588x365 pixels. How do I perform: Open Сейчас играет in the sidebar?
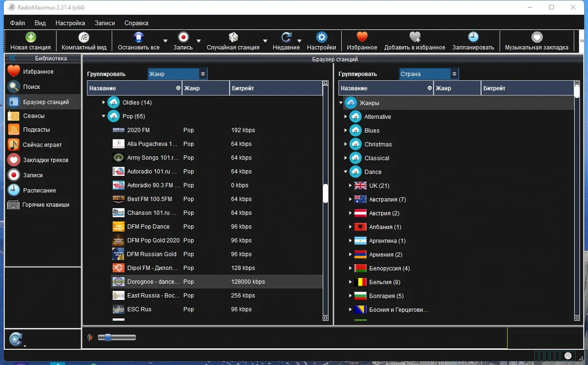pos(43,145)
